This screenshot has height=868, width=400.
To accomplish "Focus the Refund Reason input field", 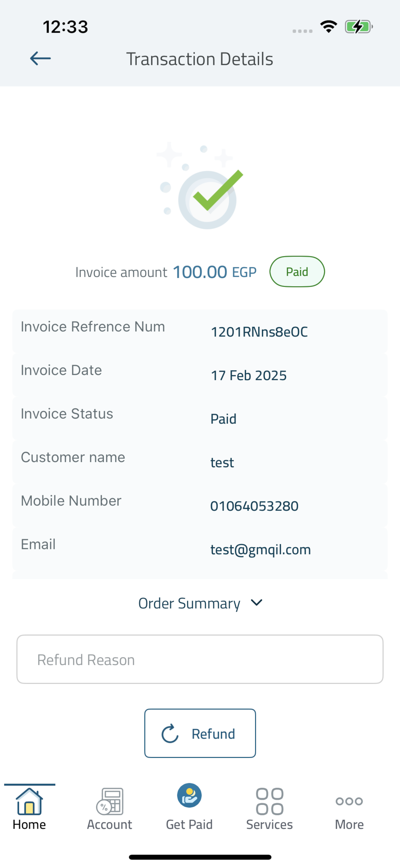I will pyautogui.click(x=200, y=659).
